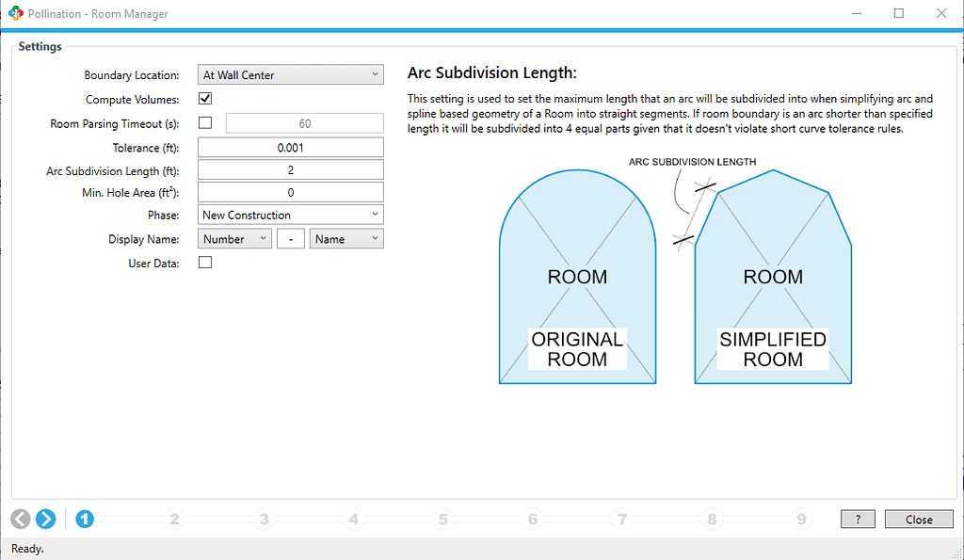Viewport: 964px width, 560px height.
Task: Open the help dialog via the question mark button
Action: point(857,519)
